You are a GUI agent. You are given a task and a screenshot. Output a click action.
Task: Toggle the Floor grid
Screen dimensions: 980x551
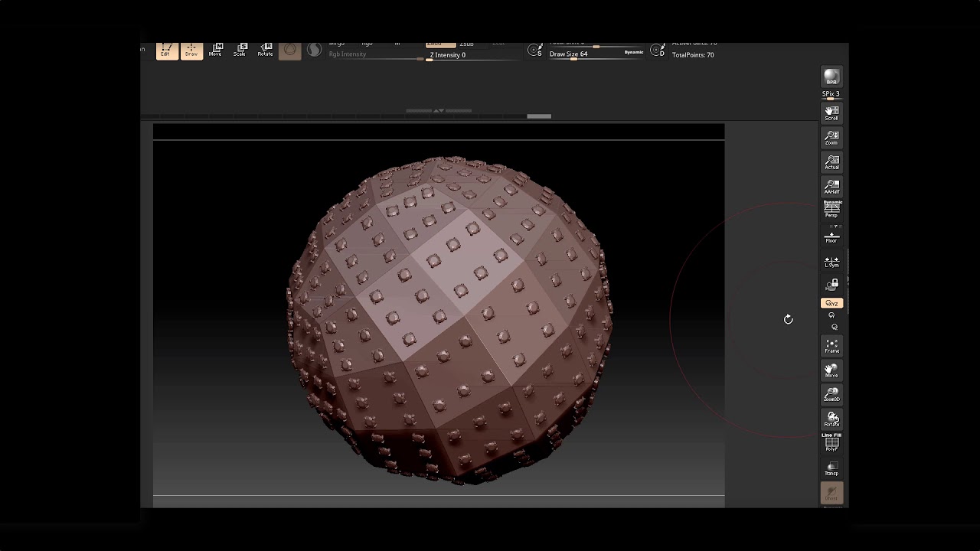831,236
